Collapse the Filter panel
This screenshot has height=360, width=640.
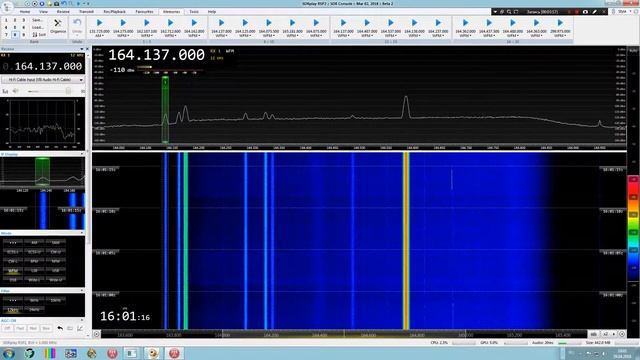[x=82, y=291]
